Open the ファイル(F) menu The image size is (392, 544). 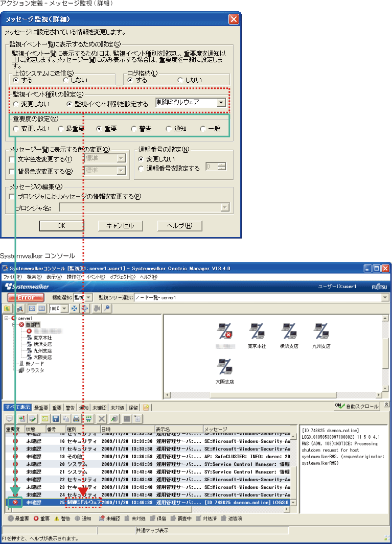point(12,277)
